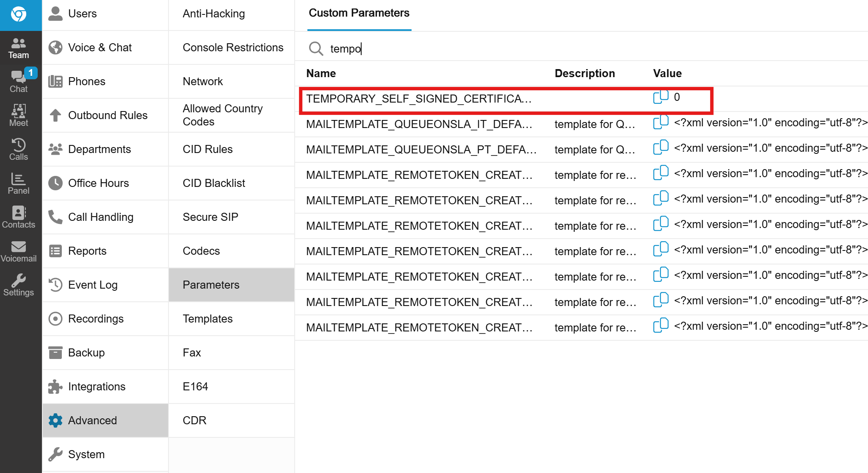Click the Name column header
868x473 pixels.
321,73
